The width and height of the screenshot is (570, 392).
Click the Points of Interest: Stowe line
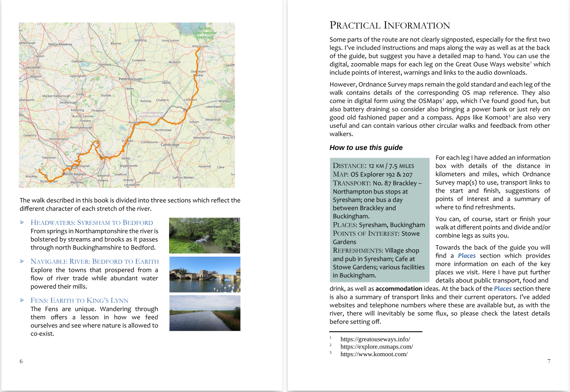[x=376, y=234]
